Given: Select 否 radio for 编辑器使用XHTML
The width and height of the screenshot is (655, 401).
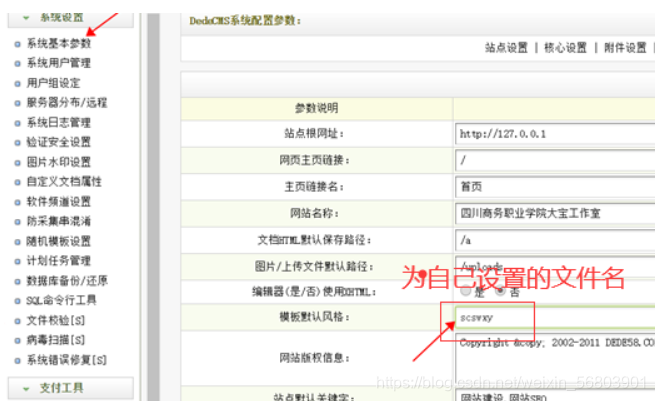Looking at the screenshot, I should (500, 291).
